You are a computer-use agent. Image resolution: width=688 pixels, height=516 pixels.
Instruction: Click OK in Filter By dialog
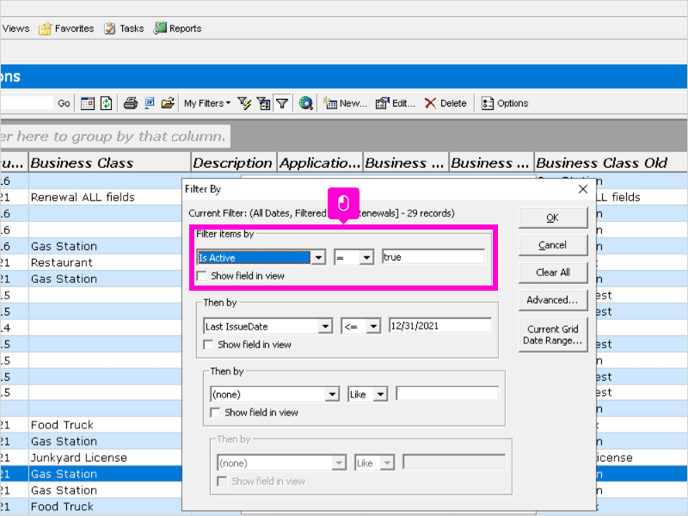(552, 218)
